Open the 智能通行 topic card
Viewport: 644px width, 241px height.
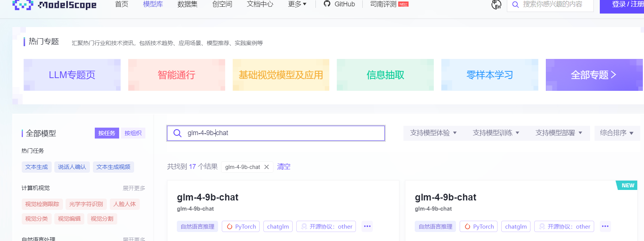click(x=176, y=75)
